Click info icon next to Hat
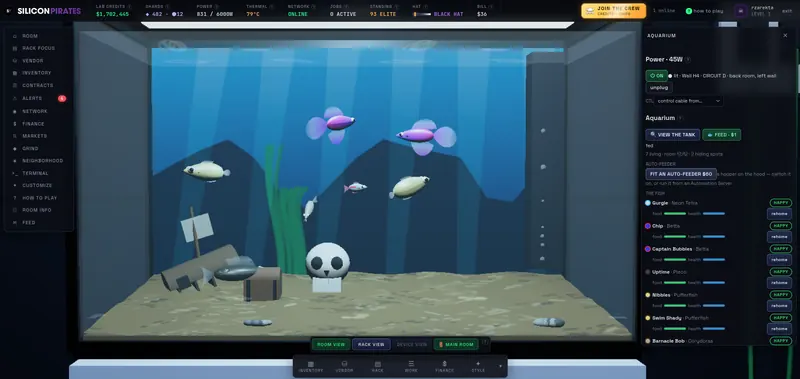This screenshot has width=800, height=379. [x=426, y=7]
